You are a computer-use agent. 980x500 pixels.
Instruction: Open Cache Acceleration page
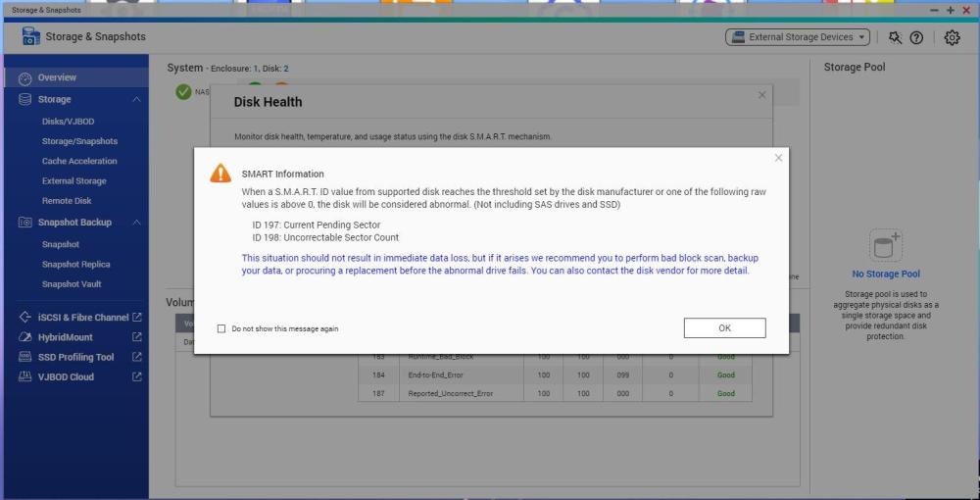(x=79, y=161)
